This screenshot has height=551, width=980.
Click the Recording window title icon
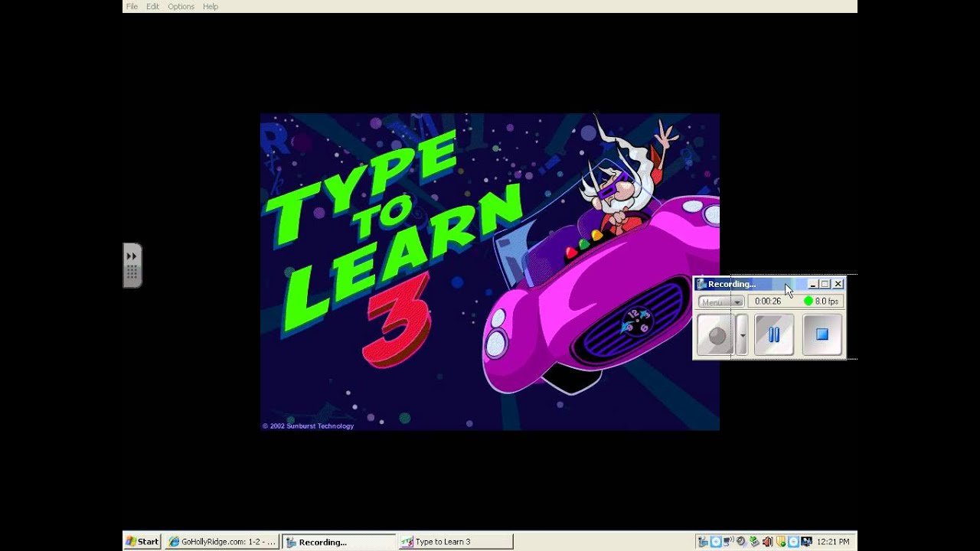(701, 284)
